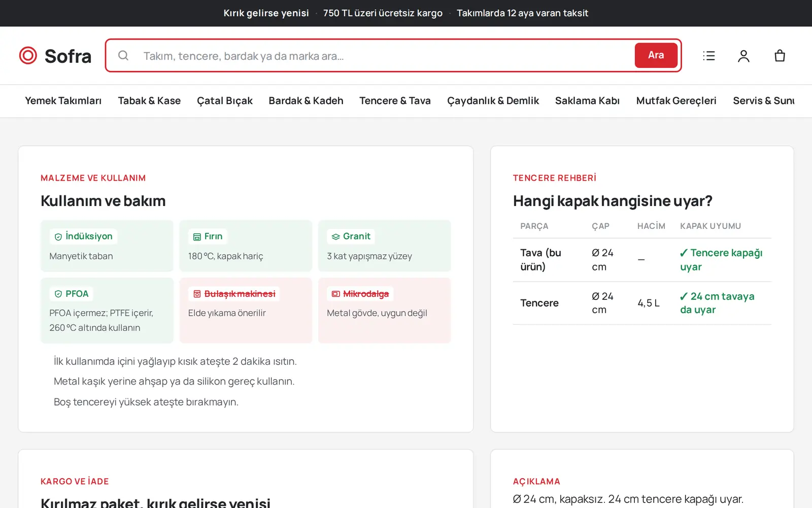Viewport: 812px width, 508px height.
Task: Click '3 kat yapışmaz yüzey' text
Action: tap(369, 256)
